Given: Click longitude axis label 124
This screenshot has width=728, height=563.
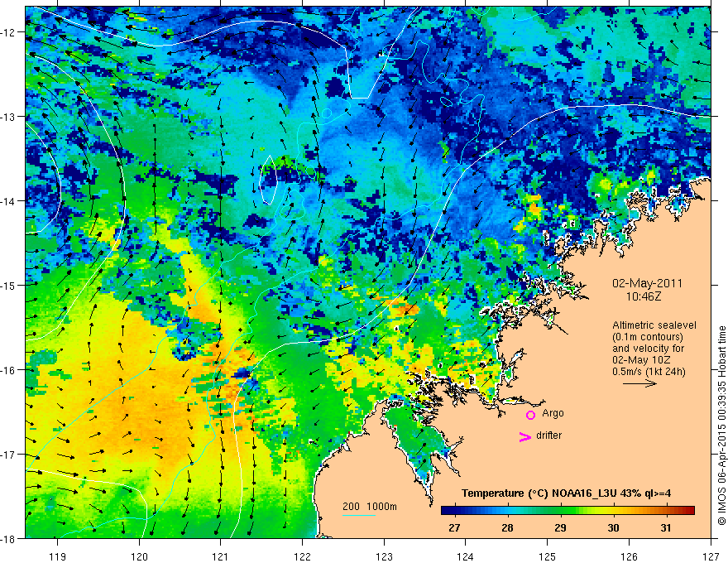Looking at the screenshot, I should pos(466,557).
